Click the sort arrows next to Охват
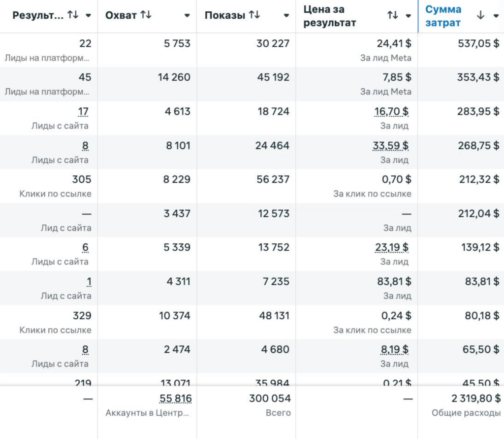The width and height of the screenshot is (504, 439). (146, 15)
